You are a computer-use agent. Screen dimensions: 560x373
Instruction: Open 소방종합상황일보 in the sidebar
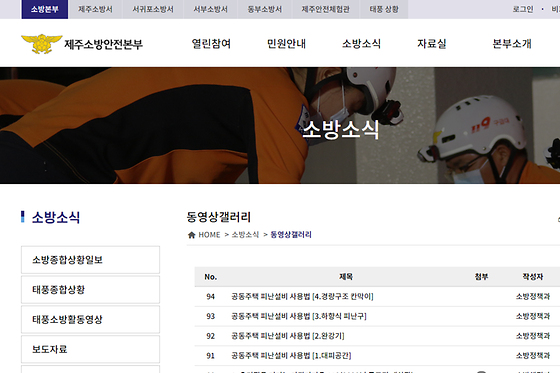pyautogui.click(x=90, y=260)
